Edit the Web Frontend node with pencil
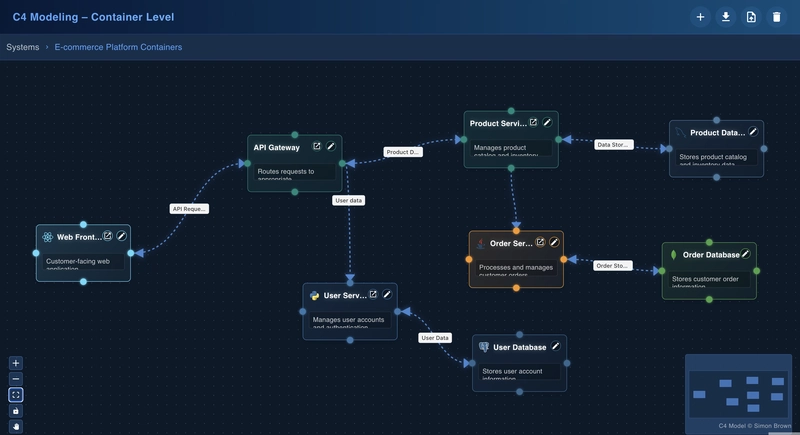This screenshot has width=800, height=435. pyautogui.click(x=121, y=236)
